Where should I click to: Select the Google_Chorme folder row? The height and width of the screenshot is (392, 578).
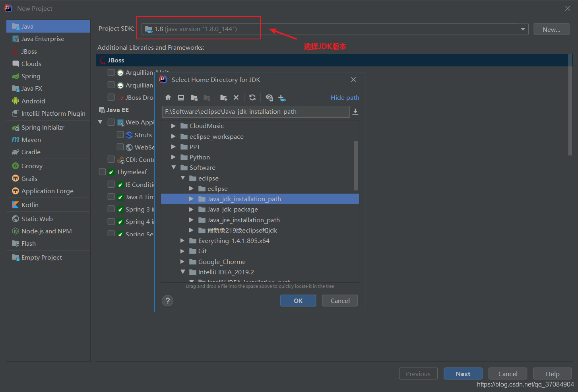[x=260, y=262]
